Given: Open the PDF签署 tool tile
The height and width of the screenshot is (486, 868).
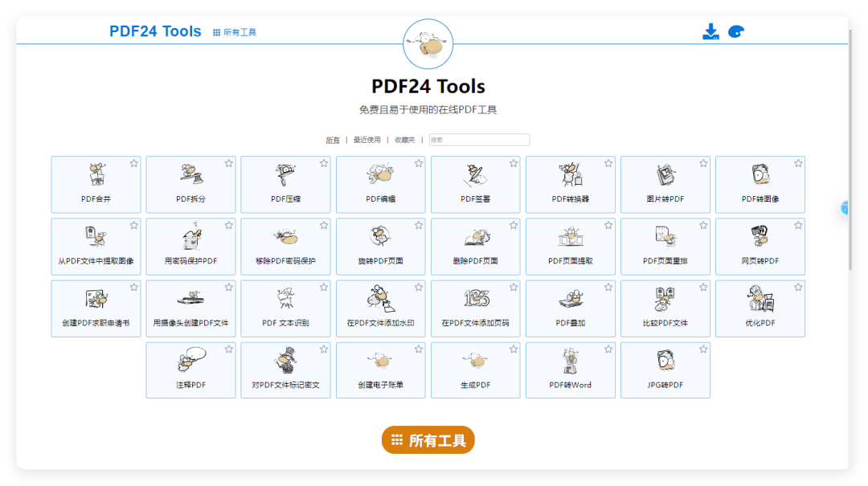Looking at the screenshot, I should click(x=476, y=184).
